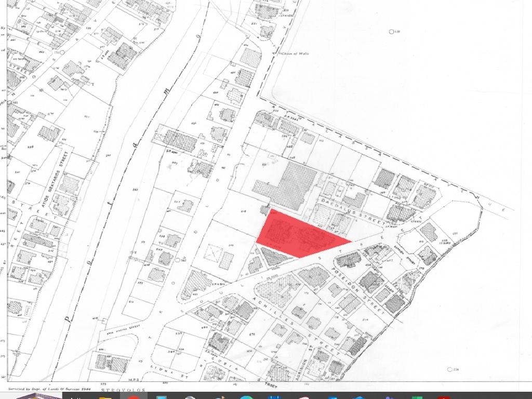The height and width of the screenshot is (399, 532).
Task: Click the circled survey point 135
Action: [x=392, y=32]
